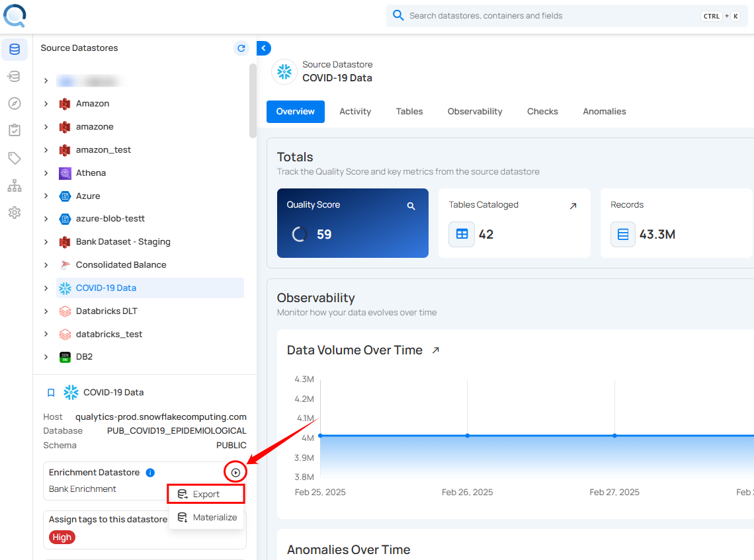Screen dimensions: 754x560
Task: Switch to the Anomalies tab
Action: click(x=604, y=112)
